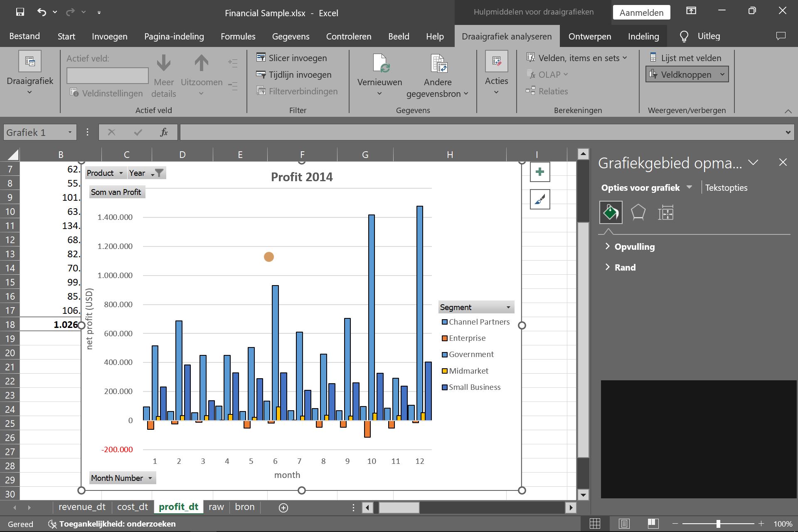Screen dimensions: 798x532
Task: Open Opties voor grafiek dropdown
Action: point(690,187)
